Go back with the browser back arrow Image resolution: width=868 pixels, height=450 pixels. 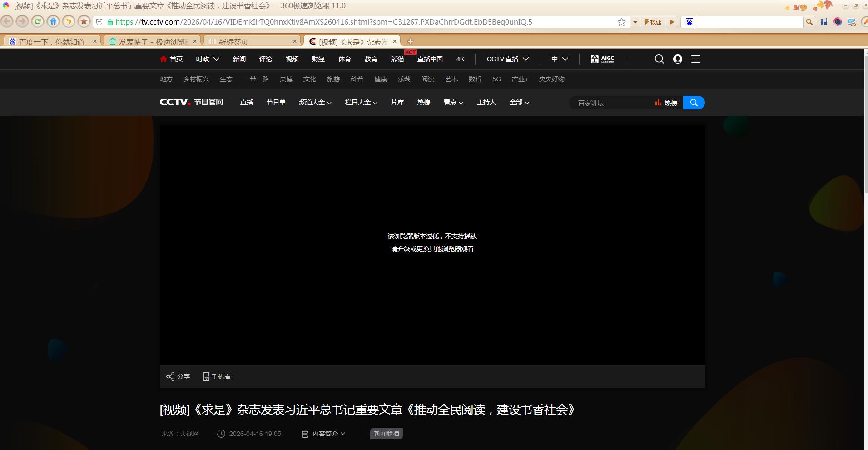tap(7, 21)
